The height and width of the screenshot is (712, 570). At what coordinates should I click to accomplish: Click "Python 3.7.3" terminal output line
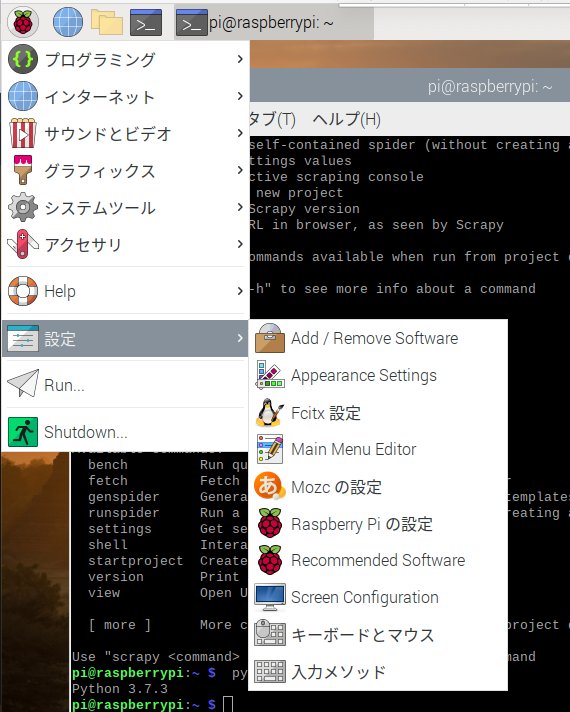[x=120, y=688]
